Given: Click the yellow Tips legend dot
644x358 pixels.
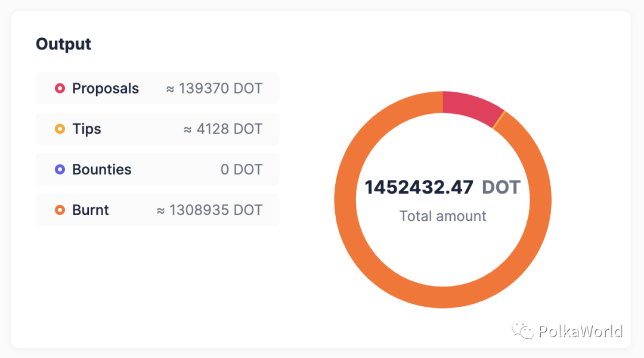Looking at the screenshot, I should pyautogui.click(x=60, y=129).
